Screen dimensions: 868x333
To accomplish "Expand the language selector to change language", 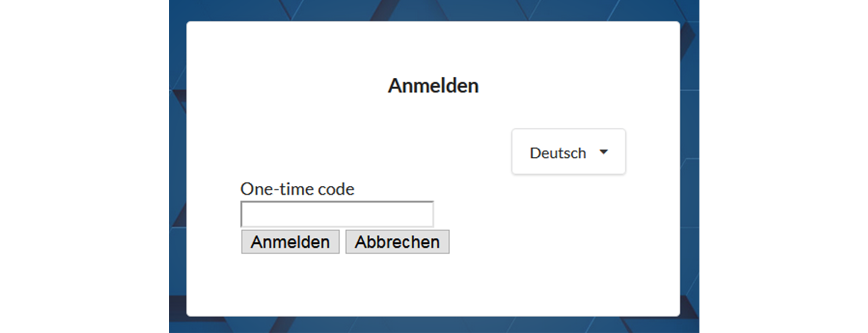I will (x=568, y=152).
